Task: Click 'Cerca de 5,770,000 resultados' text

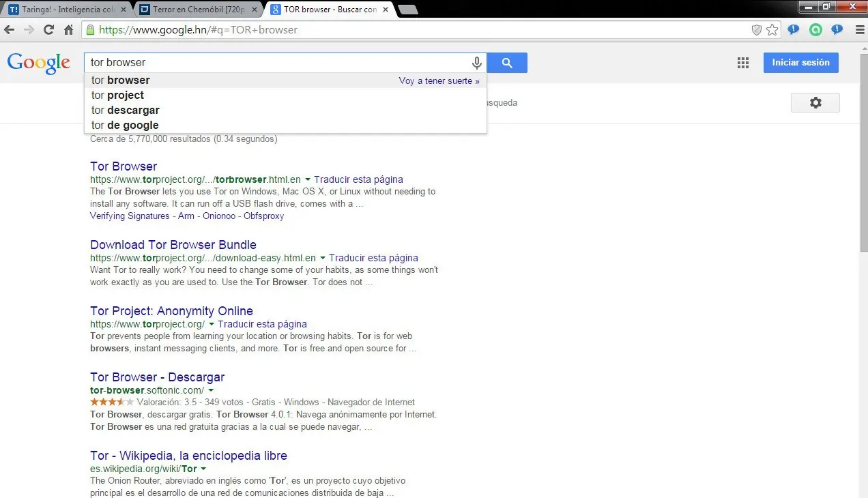Action: pos(150,139)
